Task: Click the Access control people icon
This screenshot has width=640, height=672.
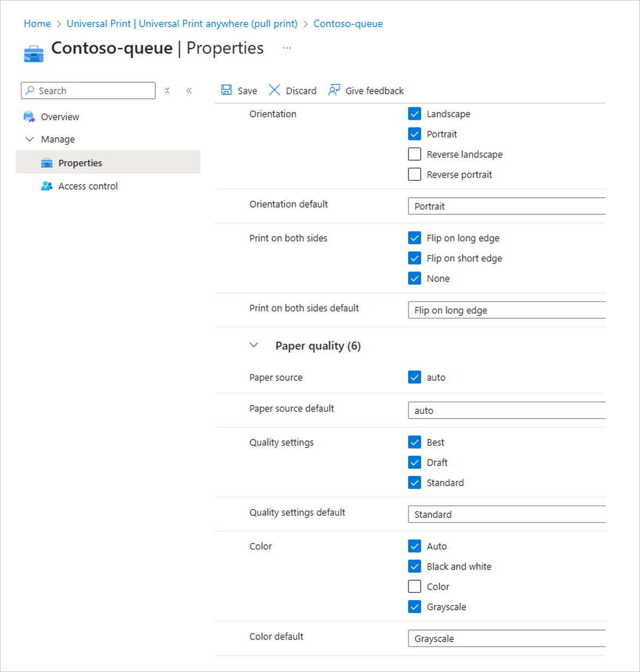Action: [47, 186]
